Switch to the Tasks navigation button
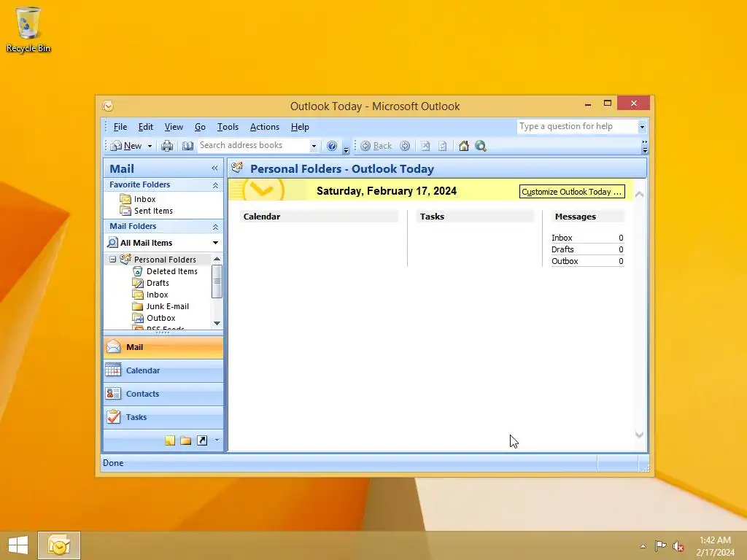 click(x=163, y=417)
